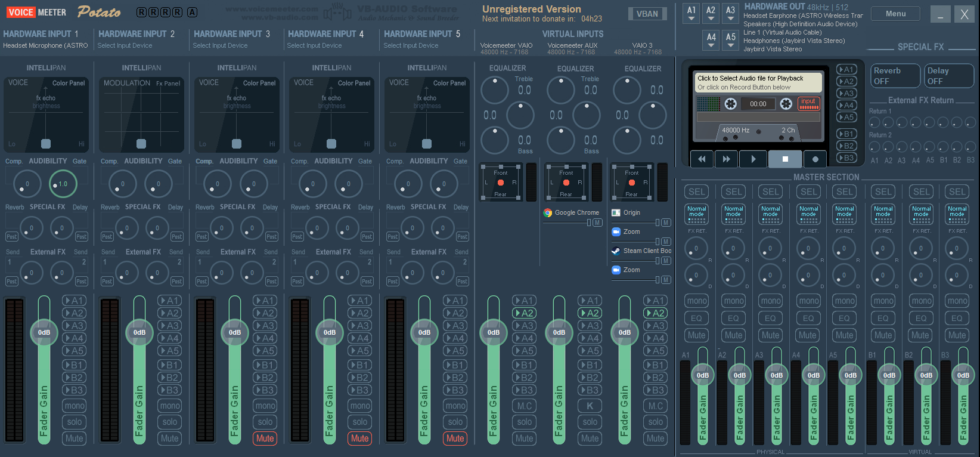Toggle M.C on the Voicemeeter VAIO strip
Image resolution: width=980 pixels, height=457 pixels.
pyautogui.click(x=524, y=406)
